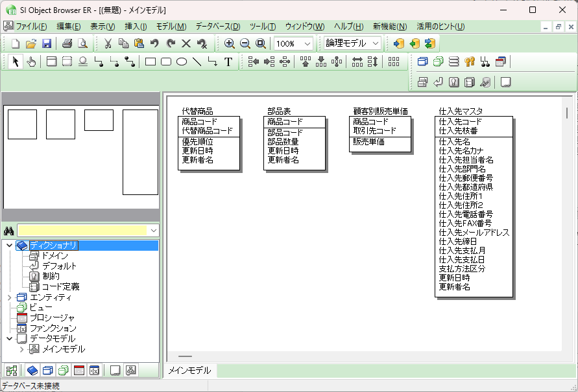The image size is (578, 392).
Task: Open print preview from the toolbar
Action: pos(83,43)
